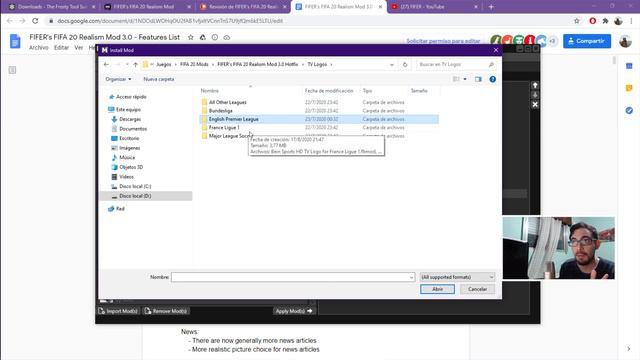The width and height of the screenshot is (640, 360).
Task: Open the Archivo menu in Google Docs
Action: (x=38, y=48)
